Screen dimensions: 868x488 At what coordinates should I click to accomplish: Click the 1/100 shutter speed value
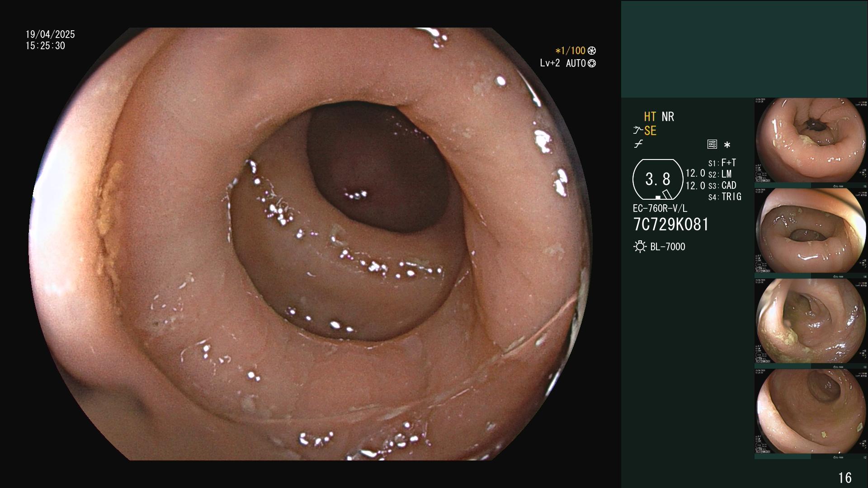tap(573, 51)
